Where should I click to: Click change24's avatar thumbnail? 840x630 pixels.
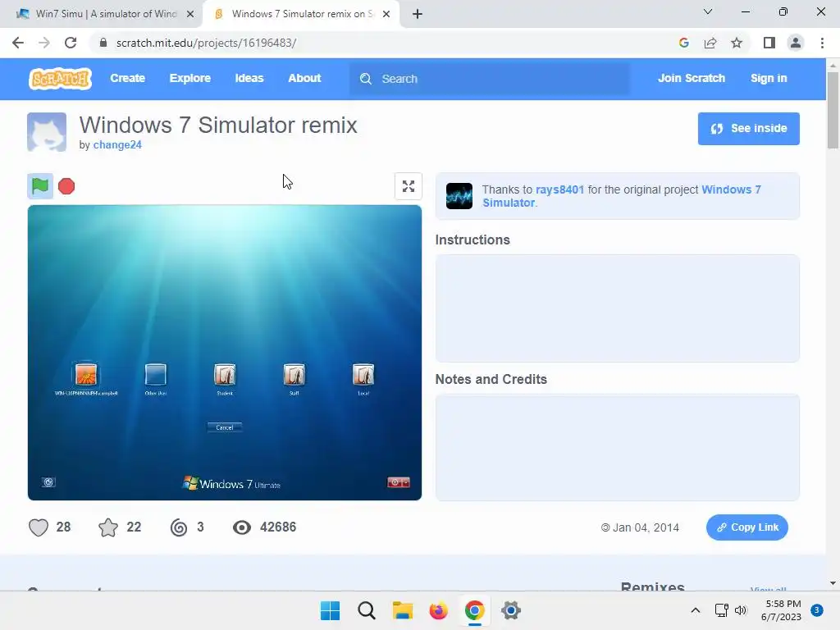[47, 132]
